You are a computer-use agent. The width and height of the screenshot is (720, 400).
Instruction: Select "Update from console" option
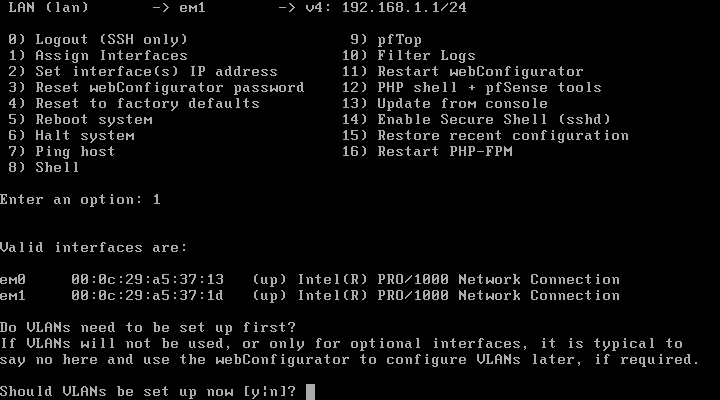point(462,103)
